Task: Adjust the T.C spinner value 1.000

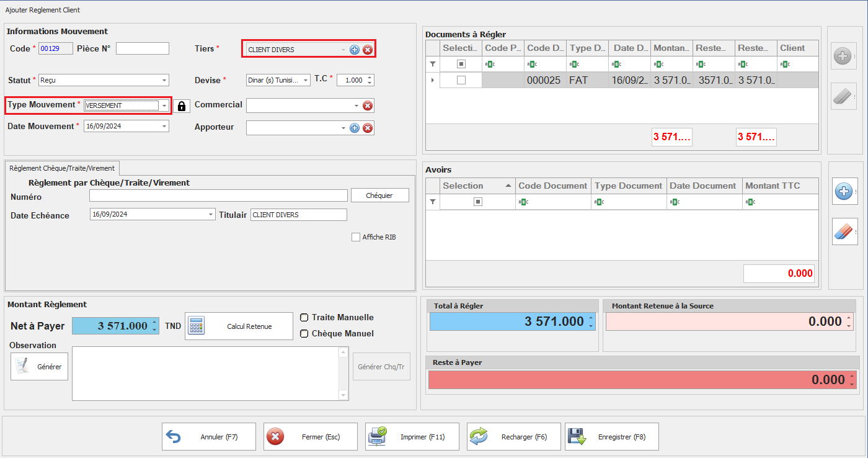Action: [x=370, y=80]
